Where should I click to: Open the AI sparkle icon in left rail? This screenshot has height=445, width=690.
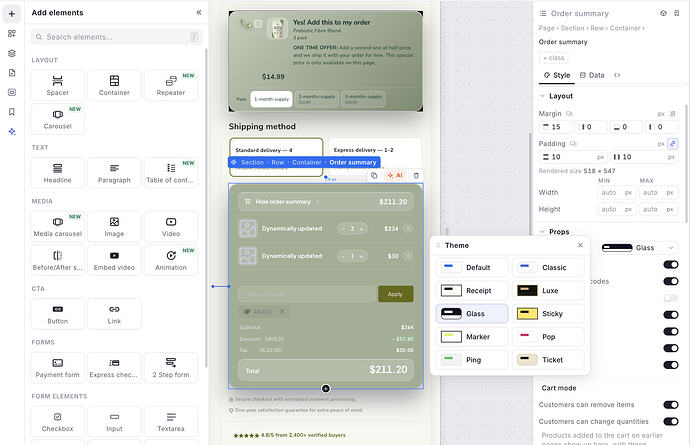click(12, 132)
